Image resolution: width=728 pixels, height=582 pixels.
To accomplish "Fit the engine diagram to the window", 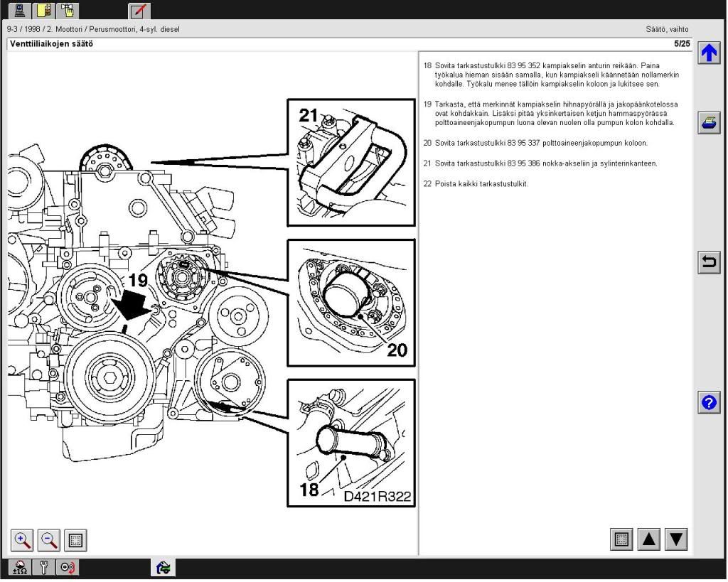I will click(75, 540).
